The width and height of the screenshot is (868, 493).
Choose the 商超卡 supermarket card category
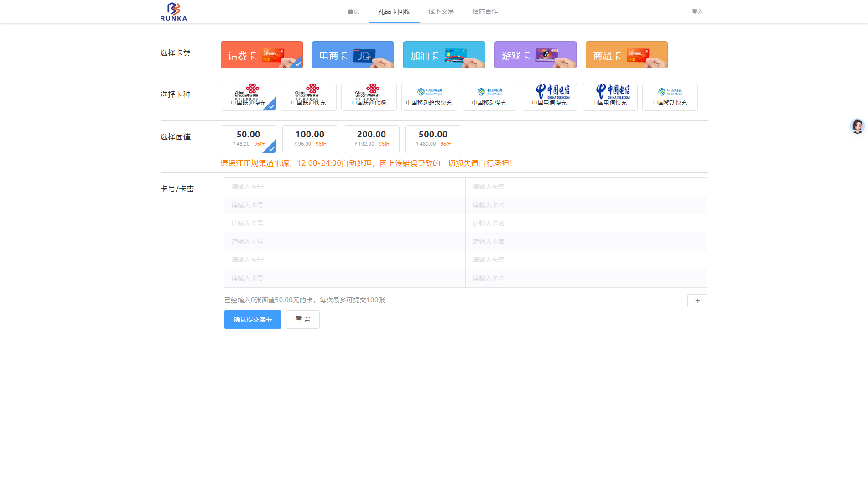click(x=626, y=55)
